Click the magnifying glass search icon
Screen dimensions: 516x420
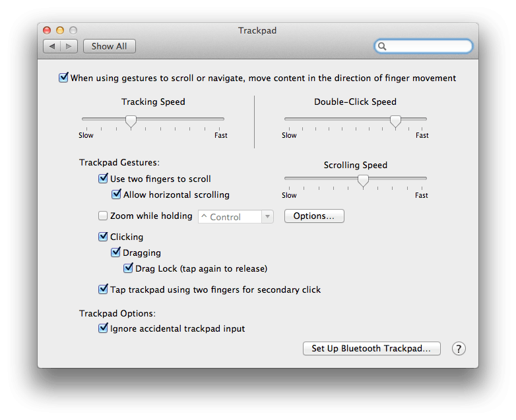click(382, 46)
